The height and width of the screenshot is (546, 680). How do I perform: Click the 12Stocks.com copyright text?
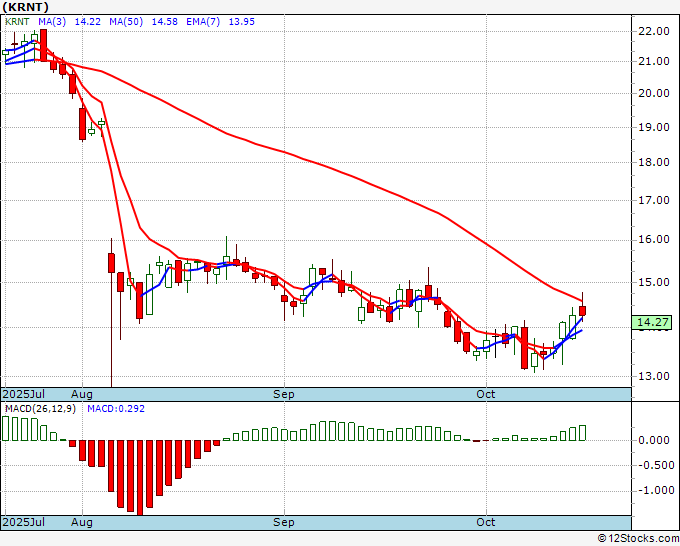click(638, 539)
